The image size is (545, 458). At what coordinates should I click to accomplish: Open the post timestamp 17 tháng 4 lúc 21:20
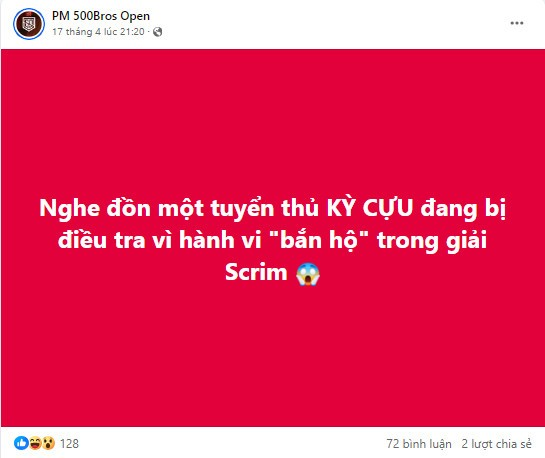pyautogui.click(x=98, y=32)
